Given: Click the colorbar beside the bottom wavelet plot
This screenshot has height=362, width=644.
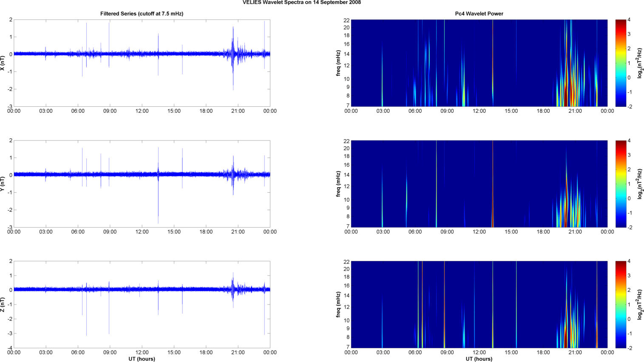Looking at the screenshot, I should tap(621, 305).
